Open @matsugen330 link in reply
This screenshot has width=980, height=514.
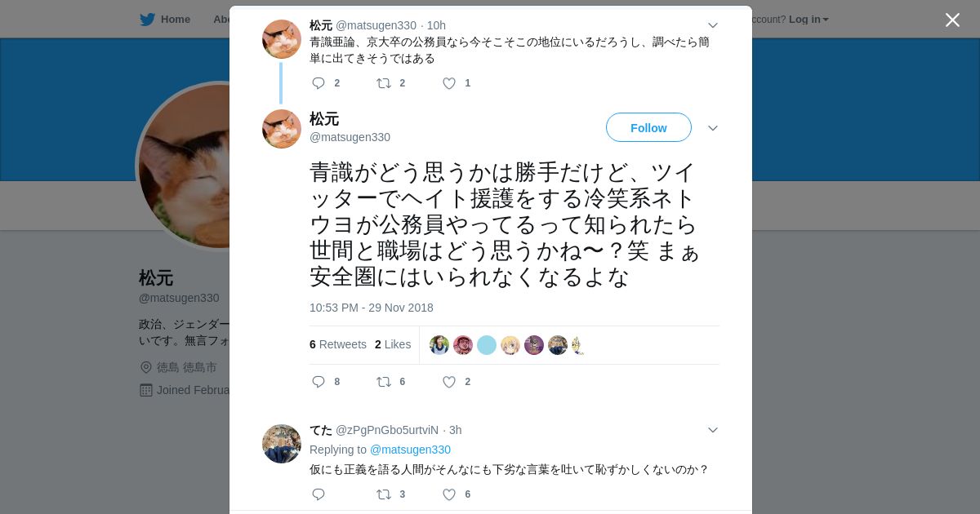click(410, 450)
